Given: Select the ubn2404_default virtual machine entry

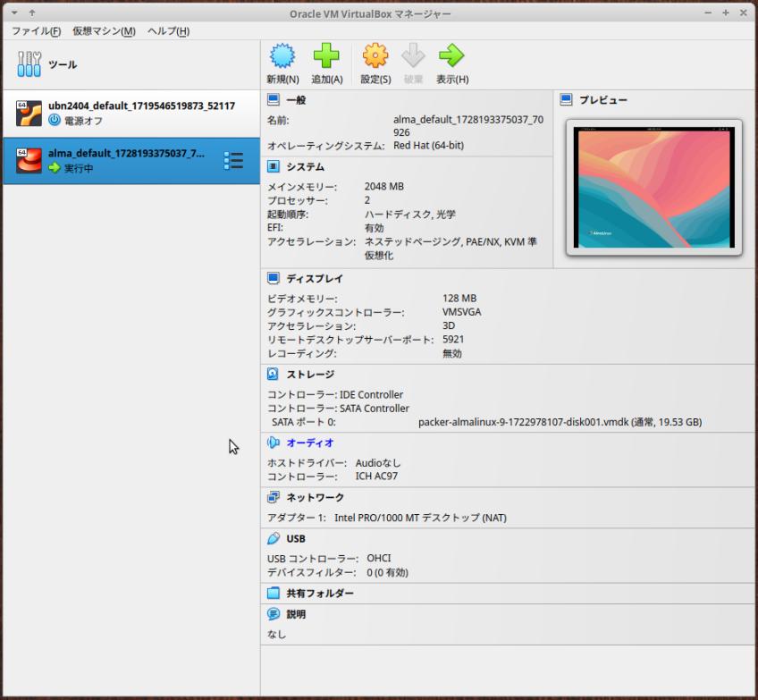Looking at the screenshot, I should 131,114.
